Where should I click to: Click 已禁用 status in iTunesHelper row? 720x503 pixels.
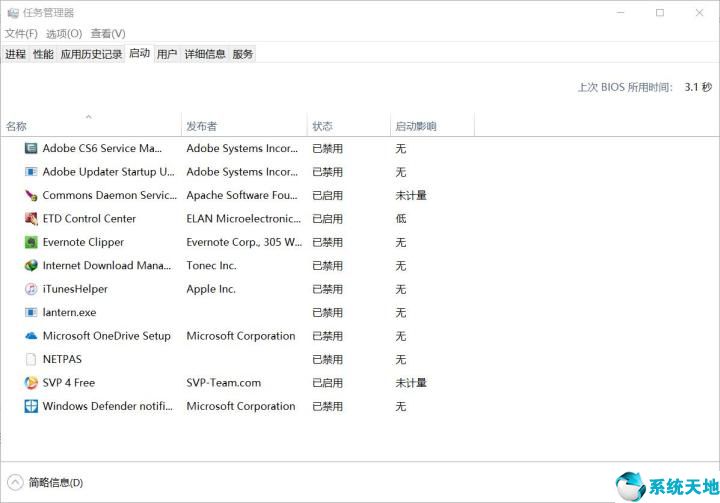(x=327, y=289)
